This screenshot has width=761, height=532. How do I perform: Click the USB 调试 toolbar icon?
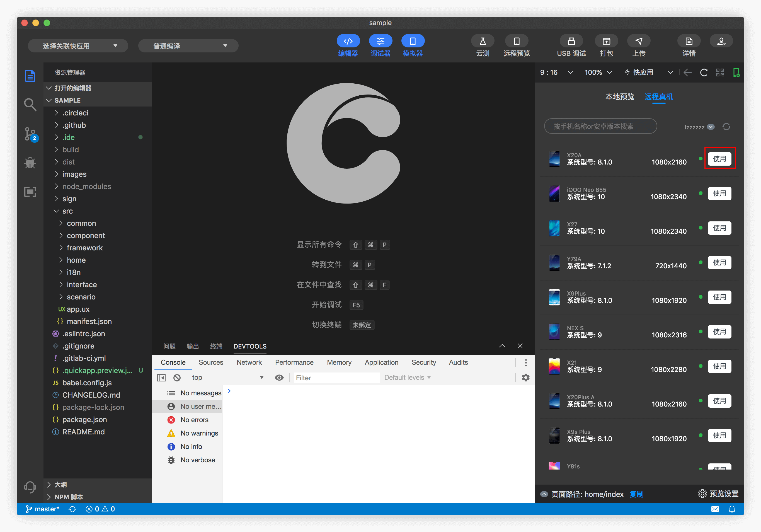pyautogui.click(x=571, y=42)
